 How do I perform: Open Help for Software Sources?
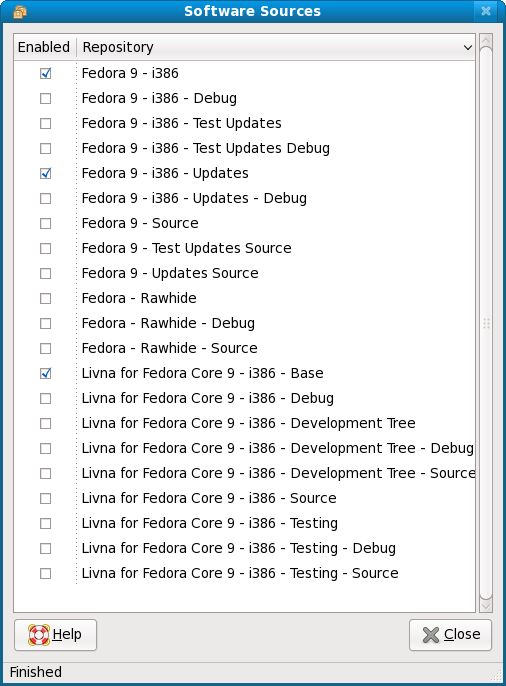[56, 635]
